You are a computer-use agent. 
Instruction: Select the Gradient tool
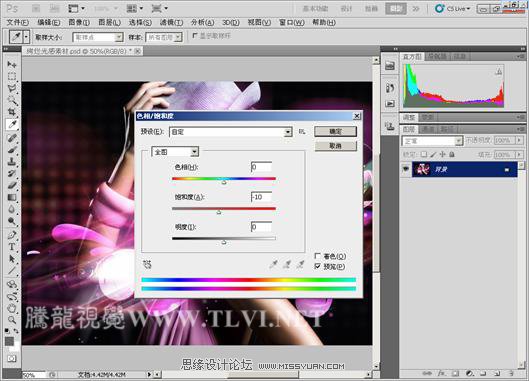pyautogui.click(x=12, y=197)
